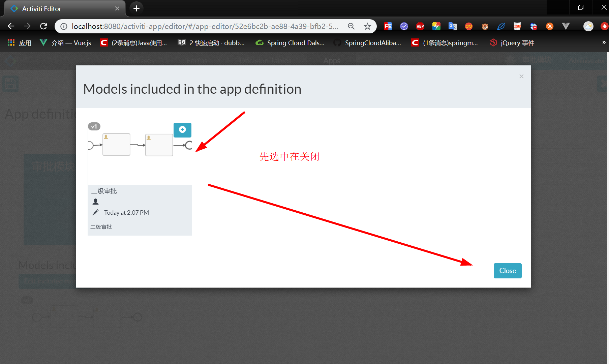Viewport: 609px width, 364px height.
Task: Open a new browser tab
Action: [136, 8]
